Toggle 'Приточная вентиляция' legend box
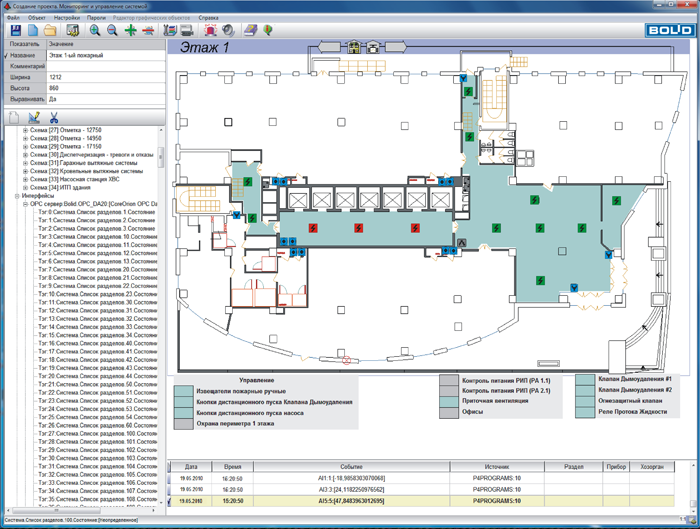This screenshot has width=700, height=529. point(448,401)
